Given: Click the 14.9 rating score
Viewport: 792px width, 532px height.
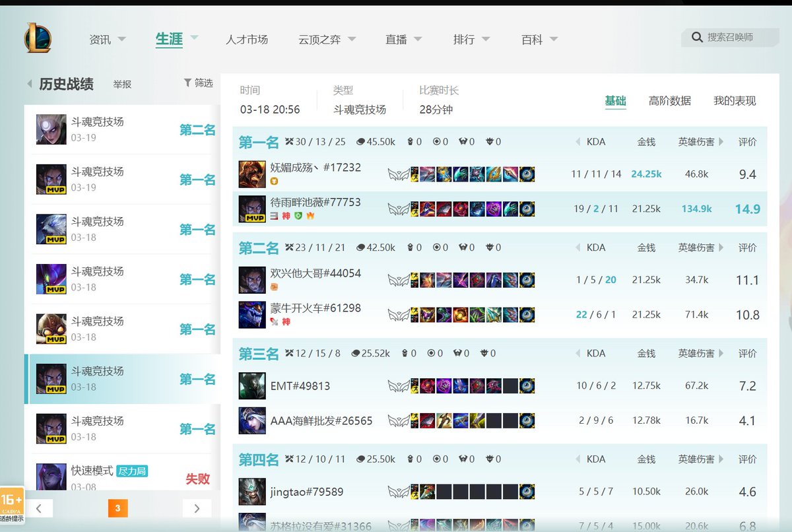Looking at the screenshot, I should pyautogui.click(x=748, y=209).
